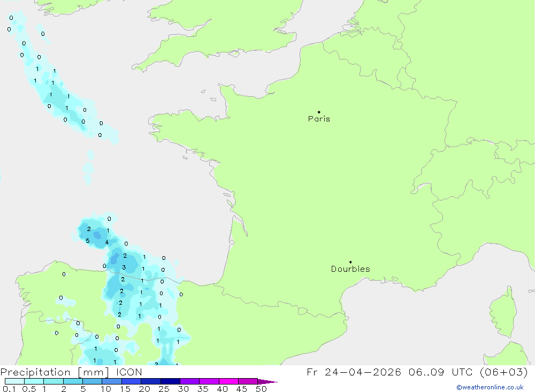Click the legend label 0.5

[x=29, y=389]
